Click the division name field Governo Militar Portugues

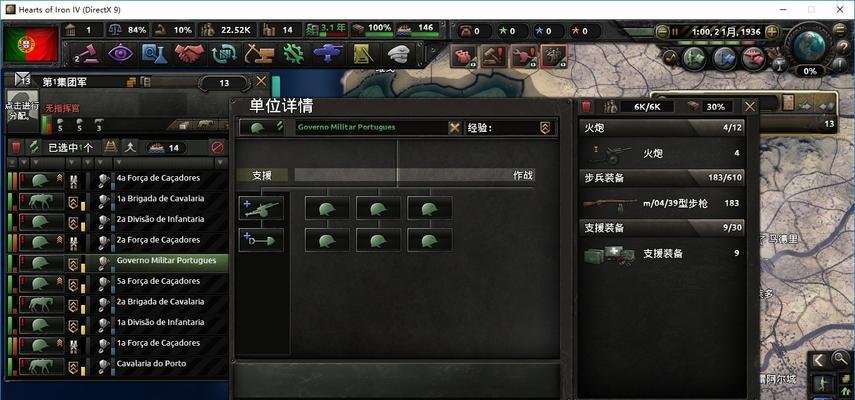click(373, 128)
